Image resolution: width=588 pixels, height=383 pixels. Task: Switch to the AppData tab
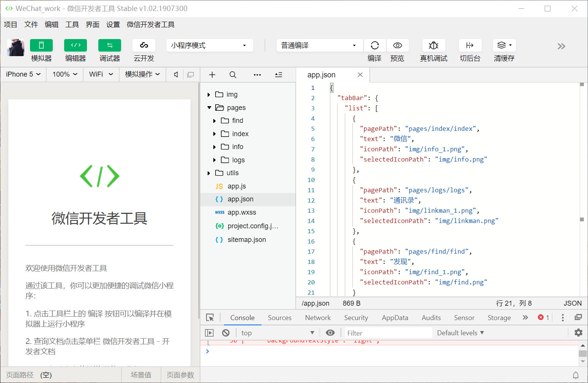(x=395, y=318)
